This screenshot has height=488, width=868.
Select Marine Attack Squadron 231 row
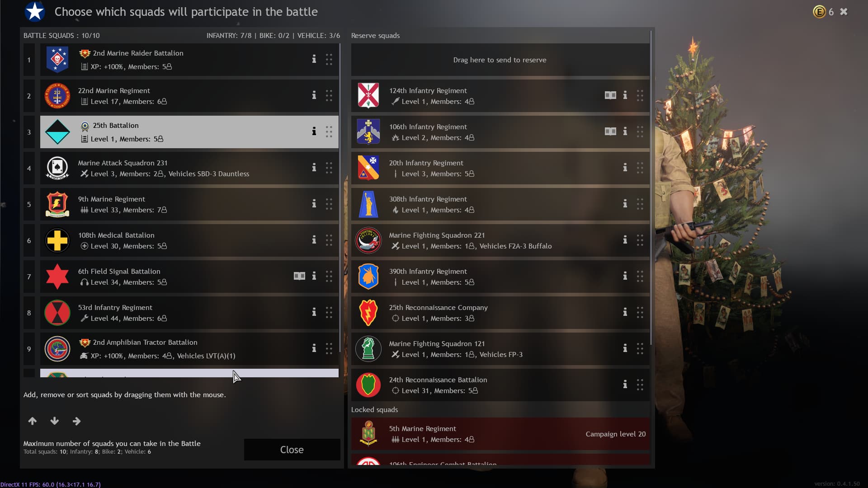[x=189, y=168]
